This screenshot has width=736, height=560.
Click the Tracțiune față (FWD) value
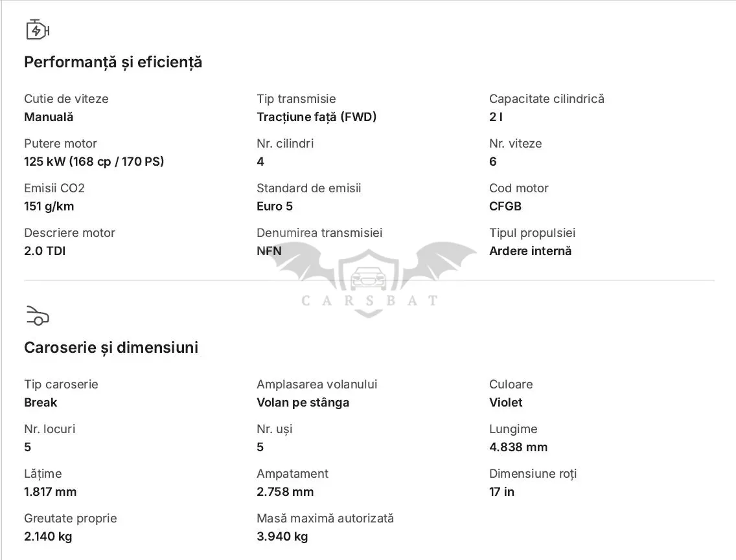click(x=316, y=117)
